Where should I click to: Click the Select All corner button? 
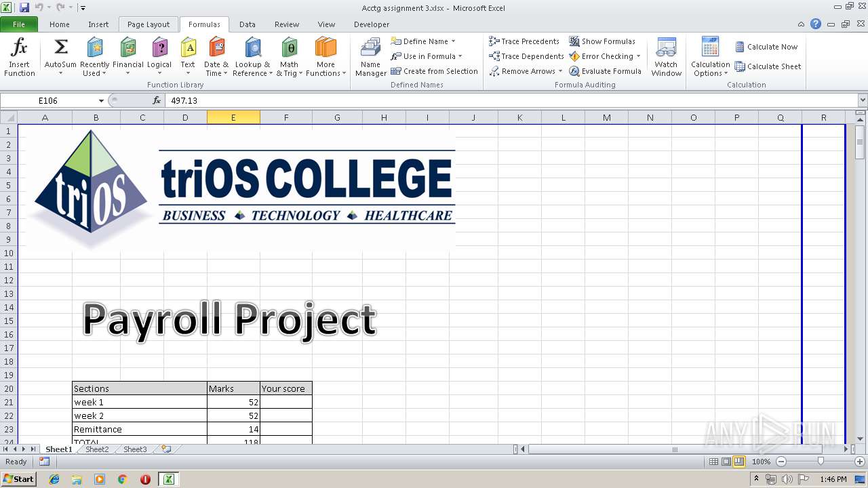(x=9, y=117)
